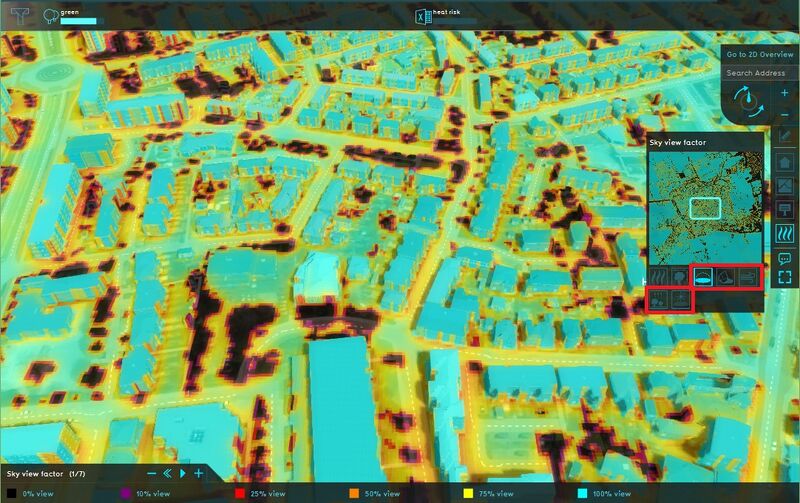Image resolution: width=800 pixels, height=503 pixels.
Task: Open the house buildings category in sidebar
Action: [x=785, y=162]
